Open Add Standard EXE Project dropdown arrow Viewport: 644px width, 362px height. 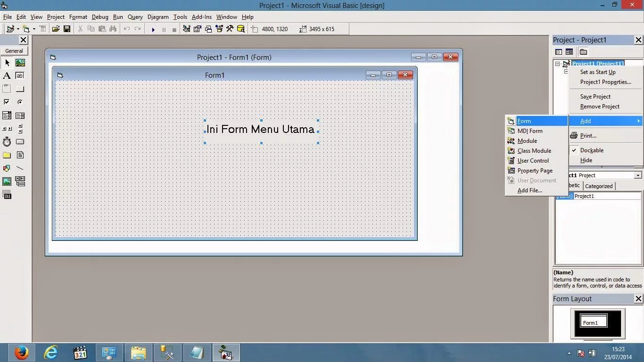(18, 29)
